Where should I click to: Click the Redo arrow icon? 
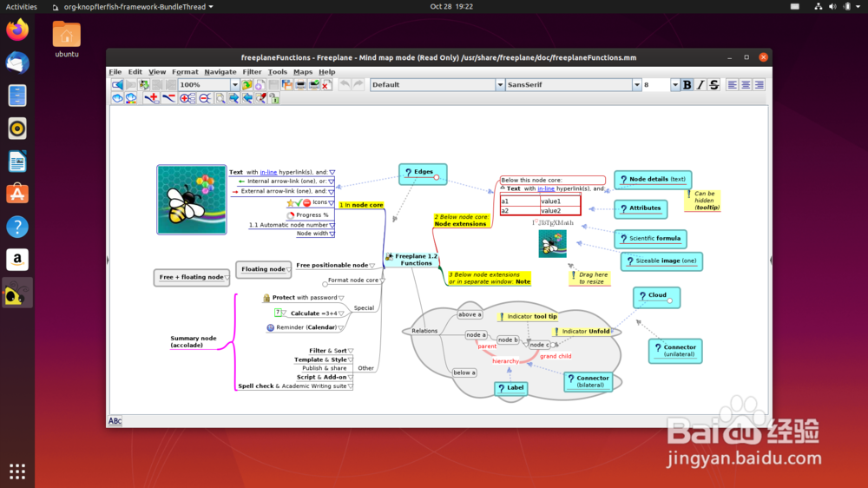click(358, 85)
